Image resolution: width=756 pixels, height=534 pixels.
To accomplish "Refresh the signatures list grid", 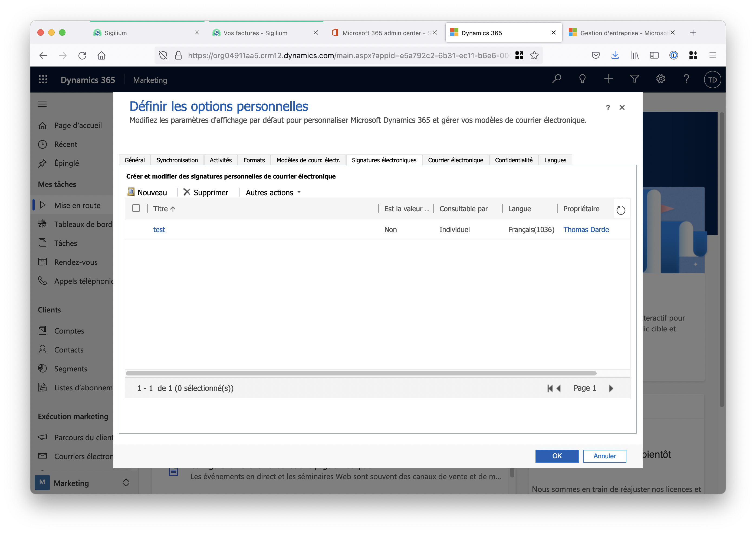I will coord(620,210).
